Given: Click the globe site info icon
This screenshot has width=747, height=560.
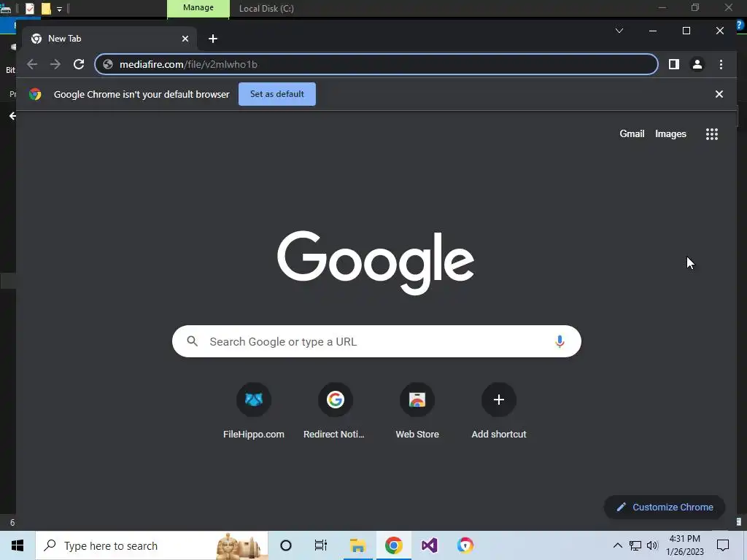Looking at the screenshot, I should [108, 64].
